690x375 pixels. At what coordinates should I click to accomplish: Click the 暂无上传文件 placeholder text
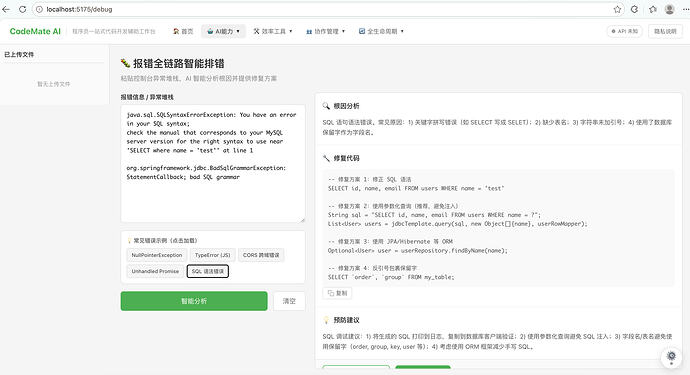click(54, 84)
